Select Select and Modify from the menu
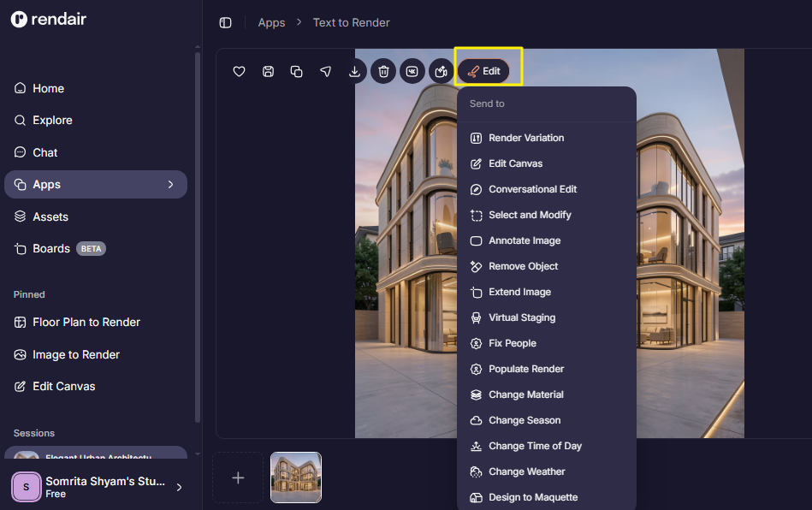This screenshot has width=812, height=510. pos(547,215)
